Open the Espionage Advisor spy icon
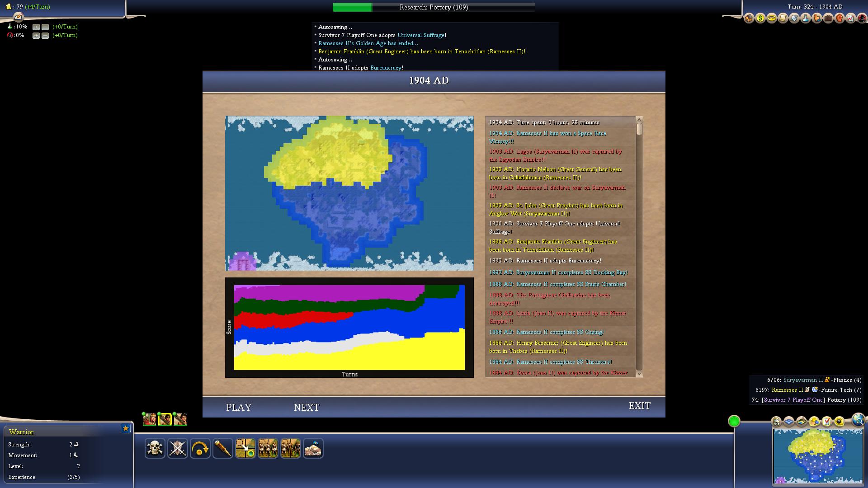This screenshot has width=868, height=488. [x=862, y=18]
